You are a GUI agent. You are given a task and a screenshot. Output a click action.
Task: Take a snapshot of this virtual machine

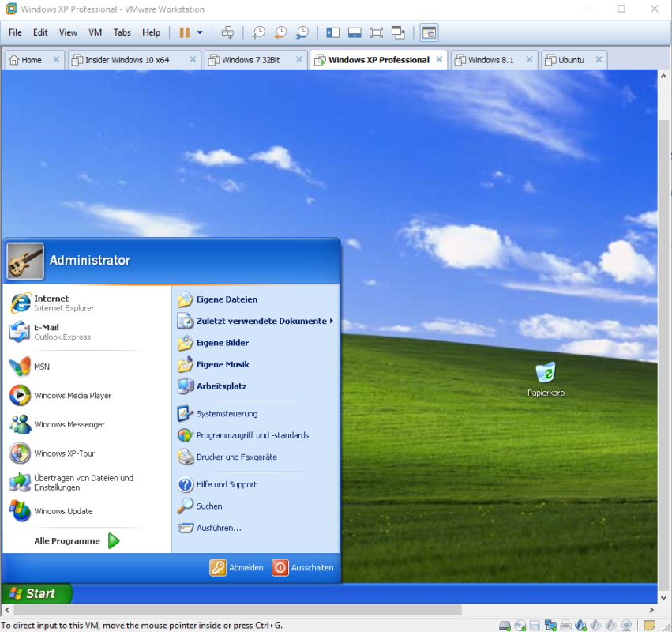(x=258, y=32)
